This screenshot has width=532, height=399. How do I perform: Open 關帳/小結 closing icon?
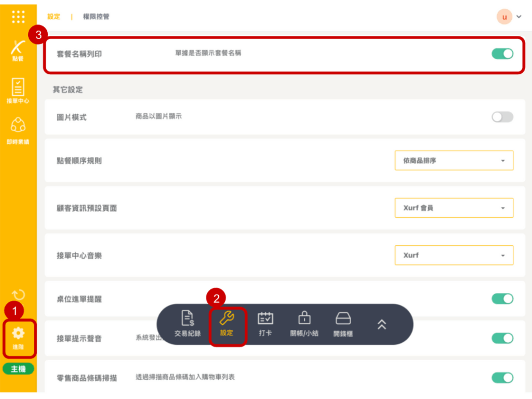point(304,324)
